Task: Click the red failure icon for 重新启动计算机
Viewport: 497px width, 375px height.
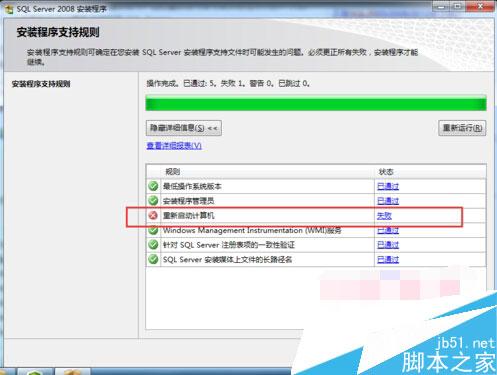Action: [x=153, y=215]
